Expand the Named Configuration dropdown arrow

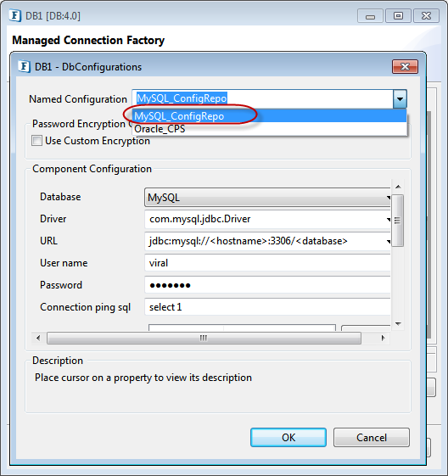[400, 99]
